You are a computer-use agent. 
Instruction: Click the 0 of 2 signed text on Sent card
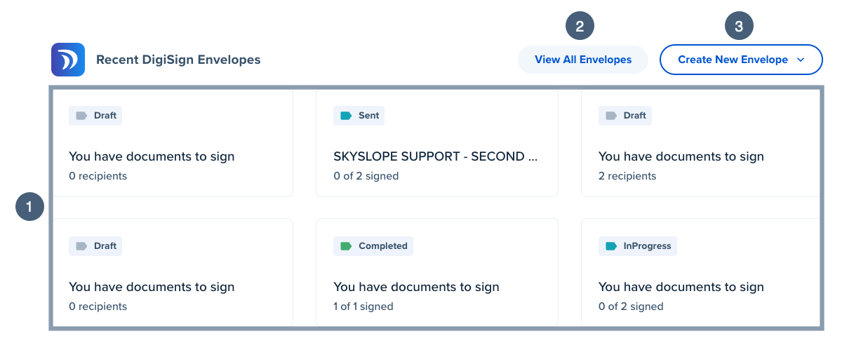pyautogui.click(x=366, y=176)
